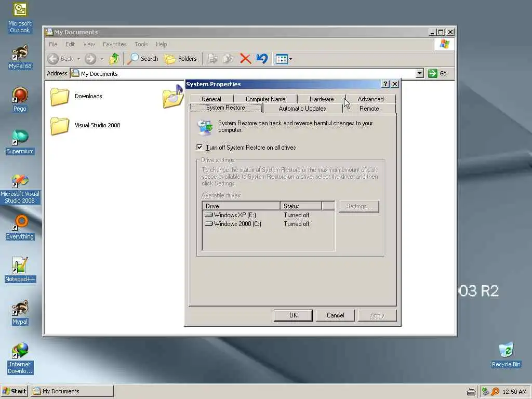532x399 pixels.
Task: Click the network tray icon
Action: tap(485, 392)
